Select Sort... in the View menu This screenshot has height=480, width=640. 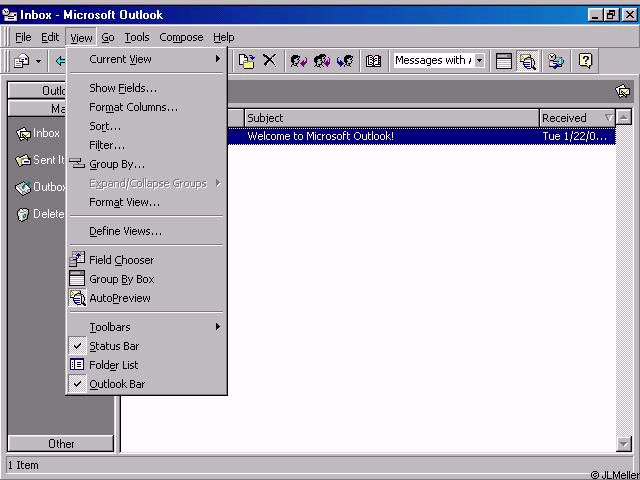tap(147, 126)
